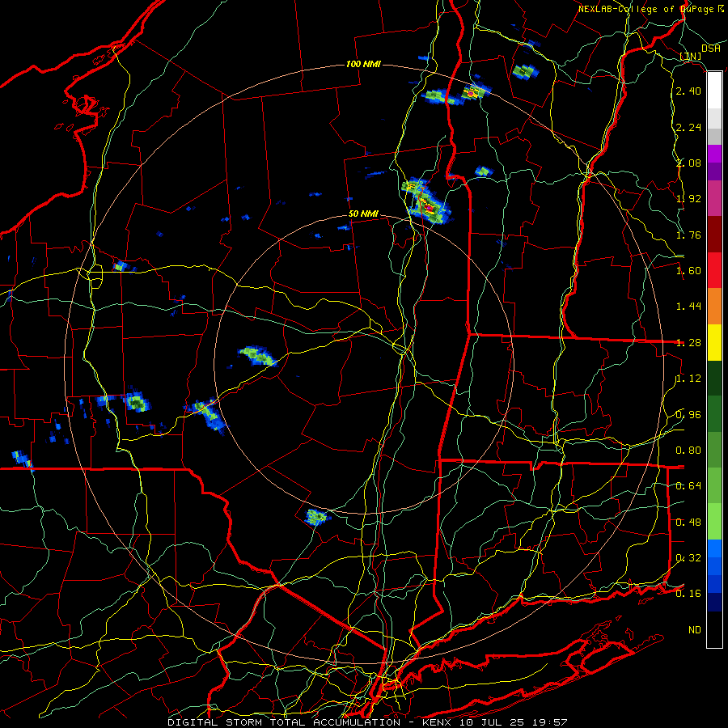The image size is (728, 728).
Task: Click the 0.80 legend value
Action: (x=688, y=451)
